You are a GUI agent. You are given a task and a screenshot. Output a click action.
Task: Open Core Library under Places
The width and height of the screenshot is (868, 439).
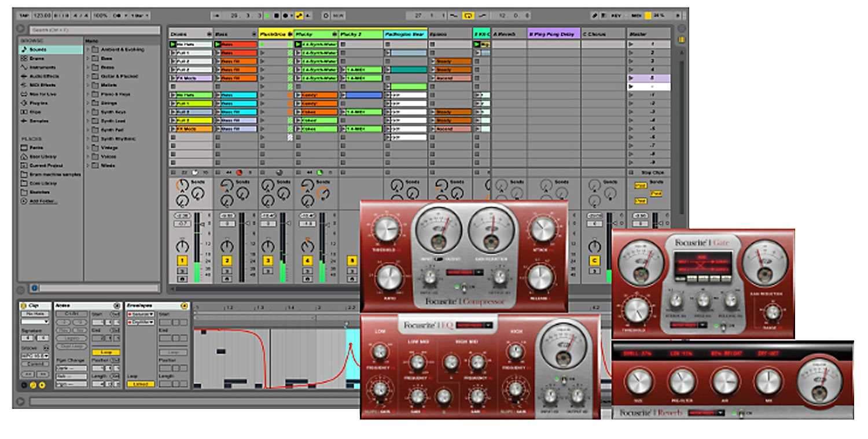click(x=43, y=183)
